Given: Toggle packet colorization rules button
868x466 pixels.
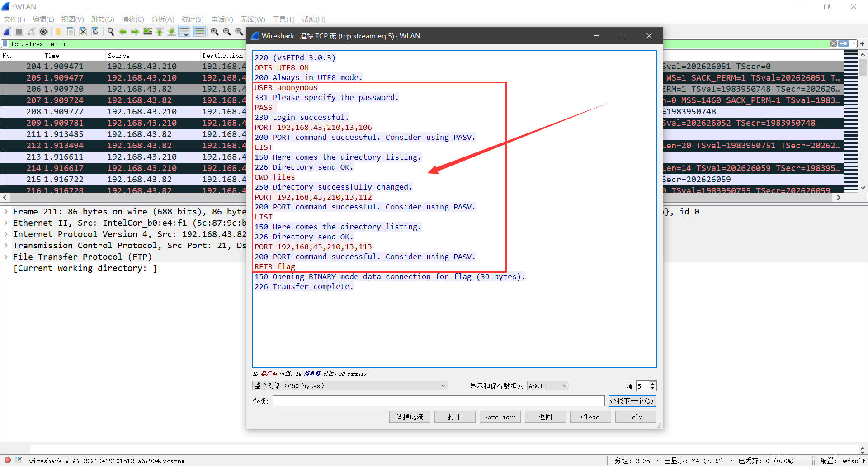Looking at the screenshot, I should [x=199, y=32].
